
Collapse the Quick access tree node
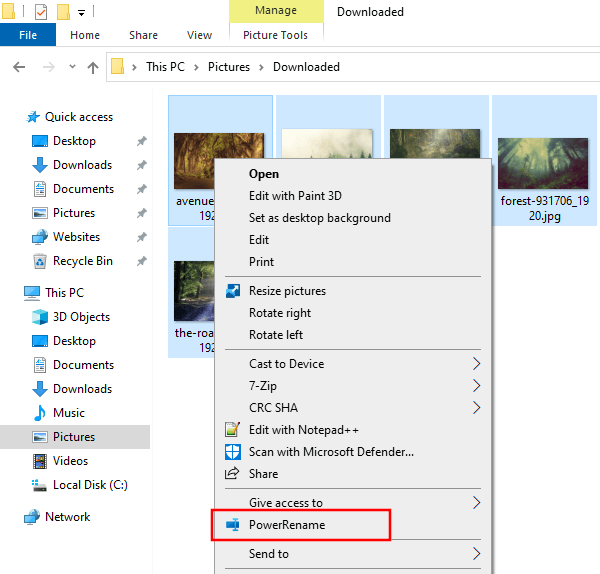[x=13, y=117]
